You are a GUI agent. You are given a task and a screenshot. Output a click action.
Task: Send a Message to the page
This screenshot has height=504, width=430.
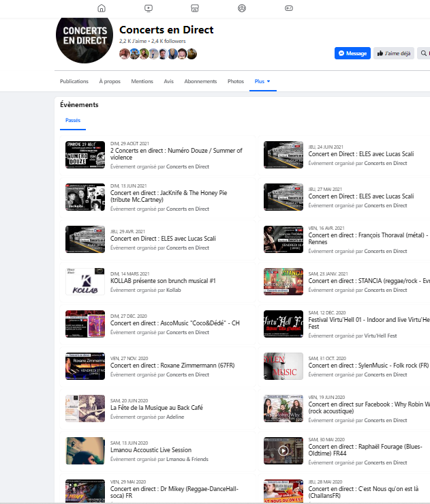[352, 53]
